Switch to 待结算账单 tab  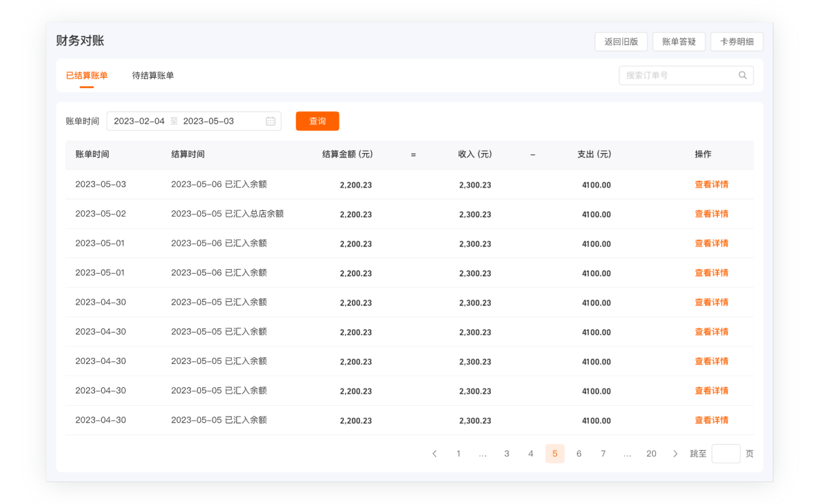153,76
